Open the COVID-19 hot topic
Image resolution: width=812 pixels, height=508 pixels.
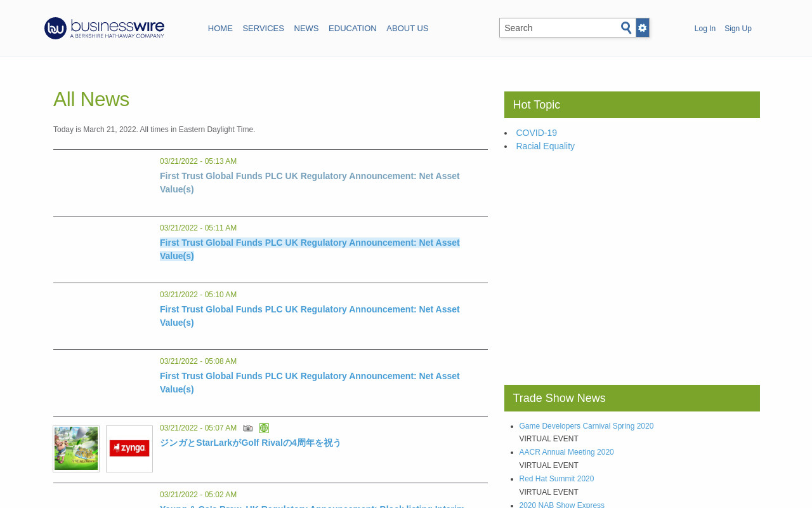(537, 133)
